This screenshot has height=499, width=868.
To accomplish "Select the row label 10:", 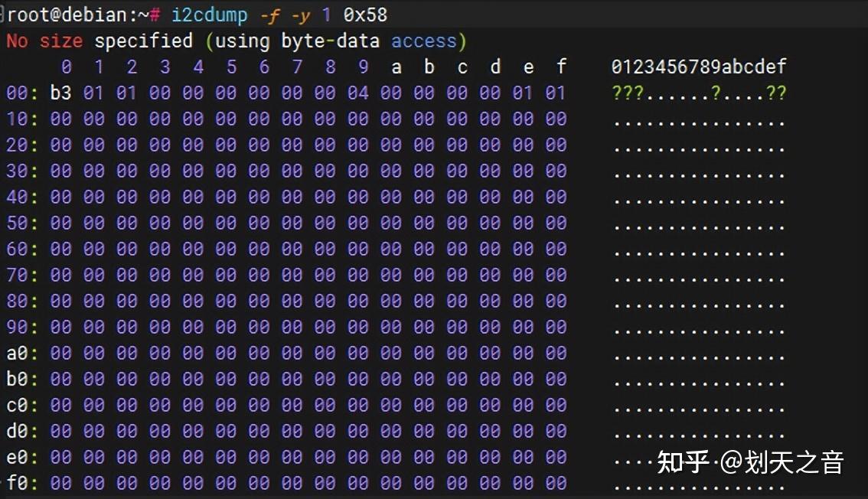I will [x=23, y=119].
